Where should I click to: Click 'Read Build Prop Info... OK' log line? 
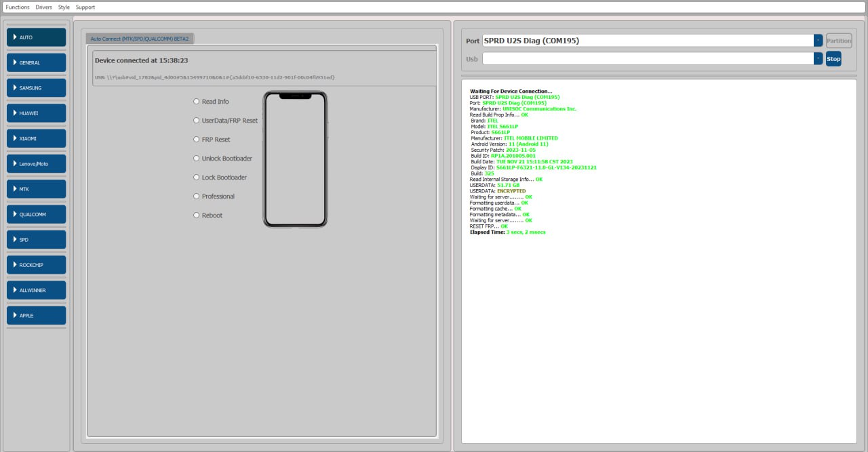point(499,115)
